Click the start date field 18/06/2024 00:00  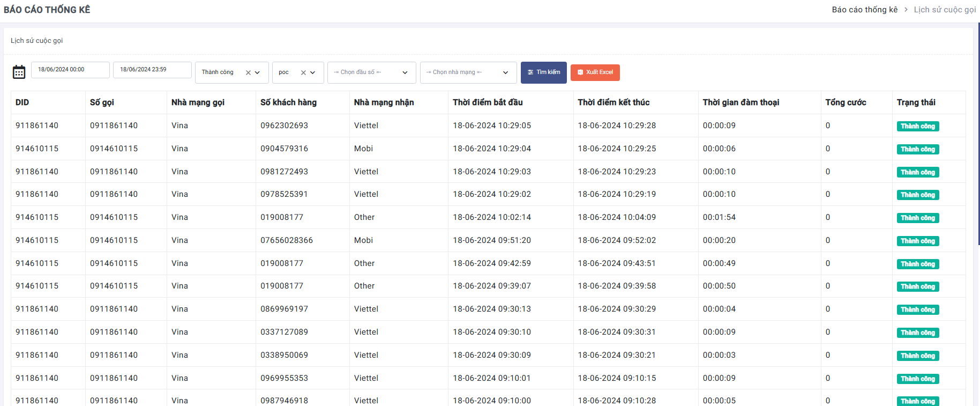coord(70,70)
